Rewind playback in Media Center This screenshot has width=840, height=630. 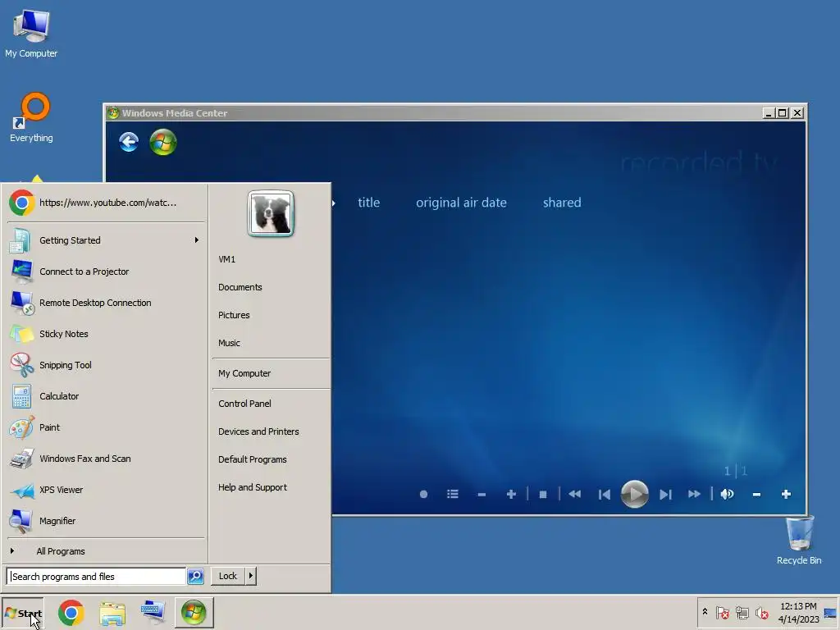click(x=575, y=495)
